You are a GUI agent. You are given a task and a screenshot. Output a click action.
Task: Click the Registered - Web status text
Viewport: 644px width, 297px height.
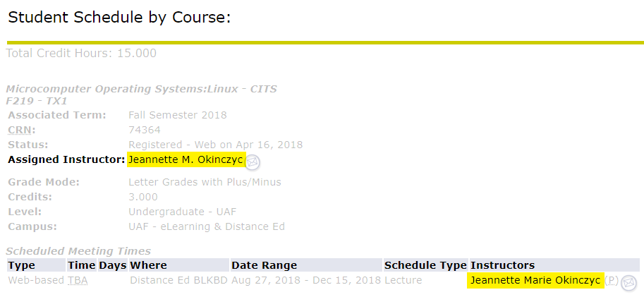(x=215, y=145)
